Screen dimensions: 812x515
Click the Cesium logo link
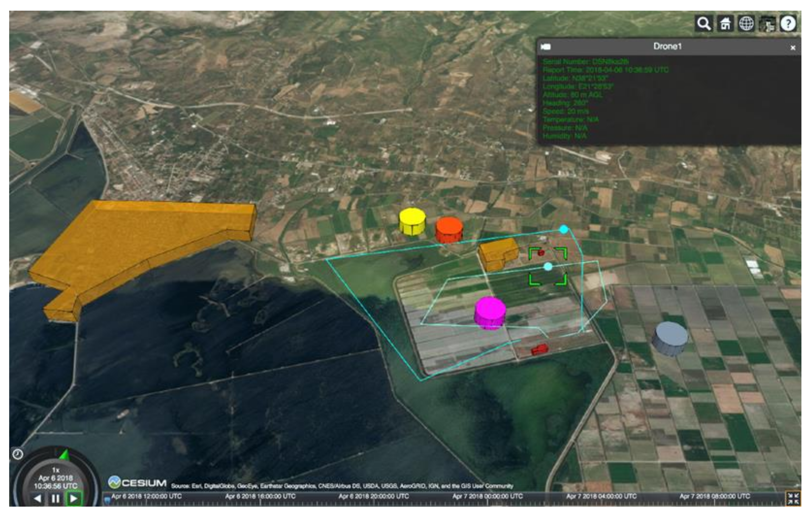(137, 482)
